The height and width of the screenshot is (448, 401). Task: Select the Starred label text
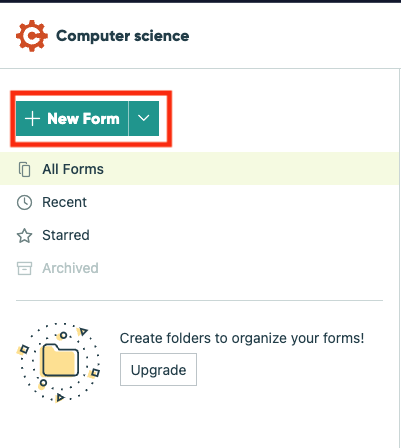[x=66, y=235]
